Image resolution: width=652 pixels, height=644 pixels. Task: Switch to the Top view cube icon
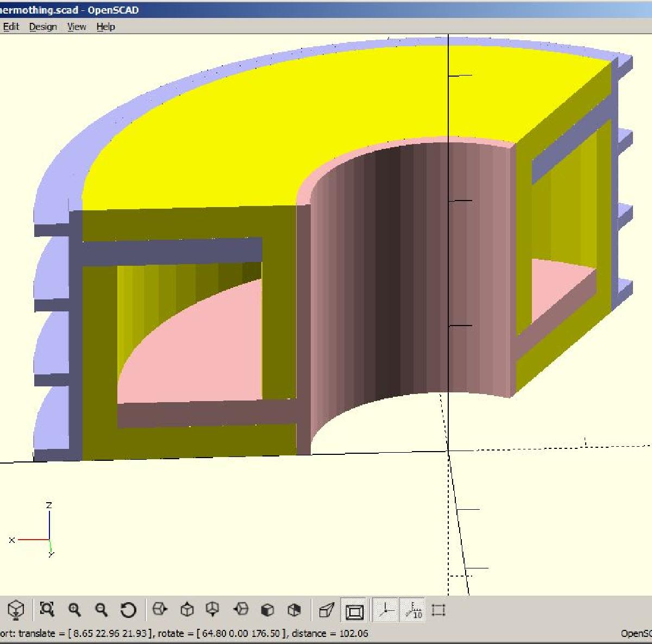coord(187,610)
